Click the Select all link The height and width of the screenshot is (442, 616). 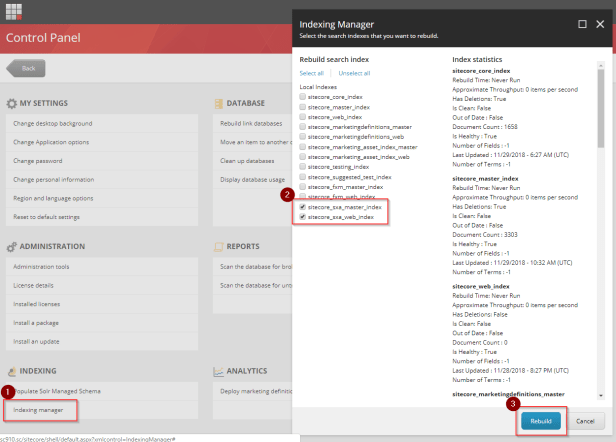coord(311,73)
